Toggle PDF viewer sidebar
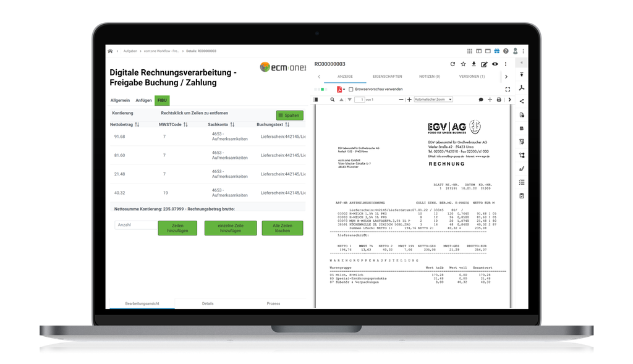 coord(316,99)
